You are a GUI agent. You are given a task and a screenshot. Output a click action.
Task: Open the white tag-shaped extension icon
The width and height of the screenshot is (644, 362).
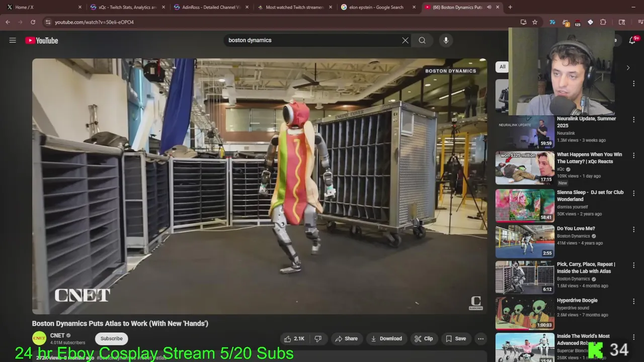pos(590,22)
